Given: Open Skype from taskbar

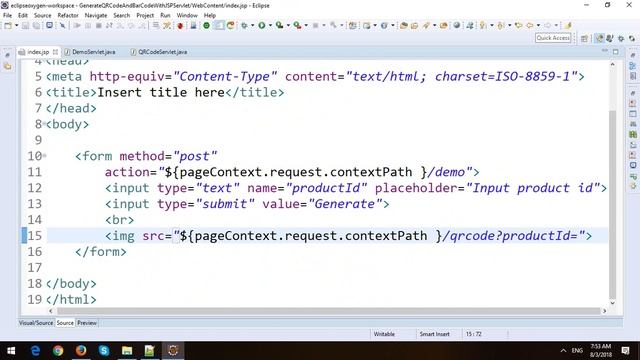Looking at the screenshot, I should point(104,351).
